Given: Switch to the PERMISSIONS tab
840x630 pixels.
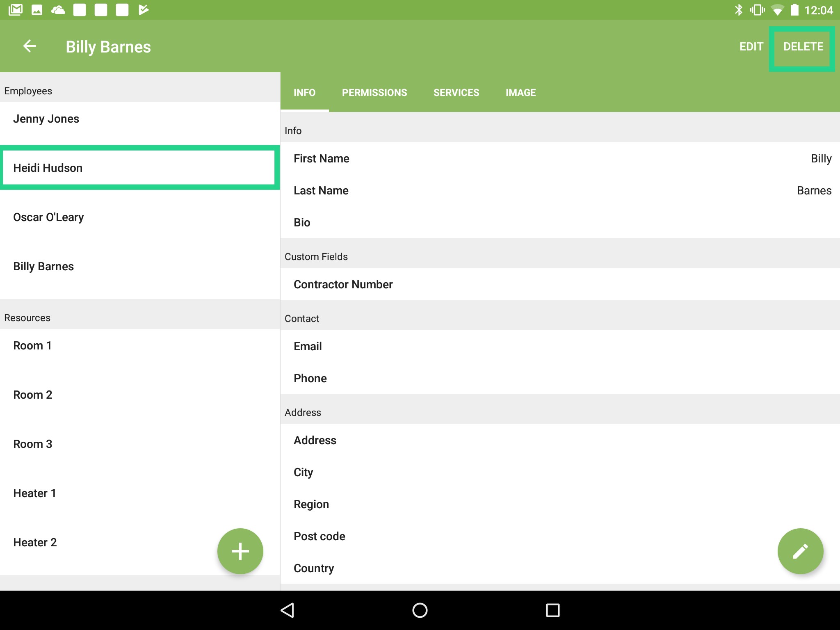Looking at the screenshot, I should pyautogui.click(x=374, y=93).
